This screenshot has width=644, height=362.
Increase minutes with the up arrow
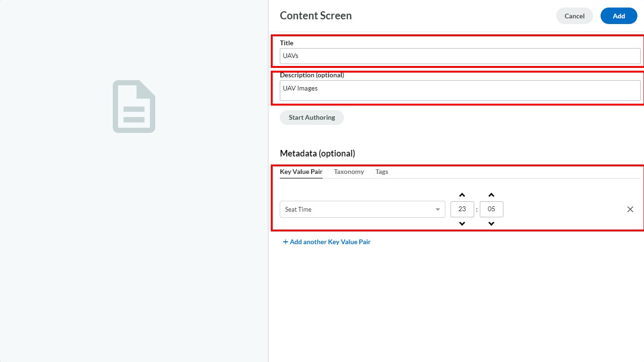pyautogui.click(x=491, y=195)
